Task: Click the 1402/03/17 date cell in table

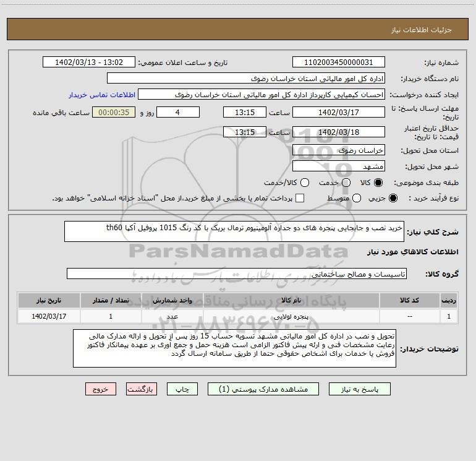Action: pos(49,316)
